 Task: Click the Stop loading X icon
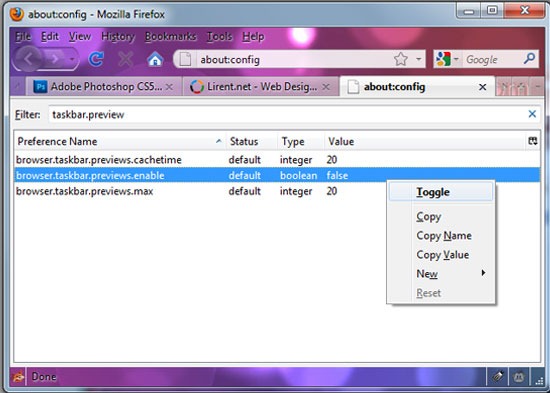(125, 59)
